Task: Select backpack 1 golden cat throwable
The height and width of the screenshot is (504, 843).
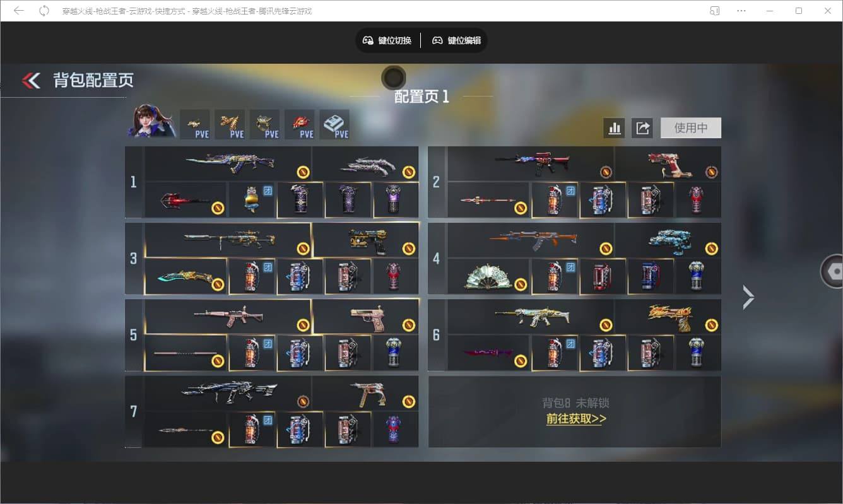Action: pos(252,200)
